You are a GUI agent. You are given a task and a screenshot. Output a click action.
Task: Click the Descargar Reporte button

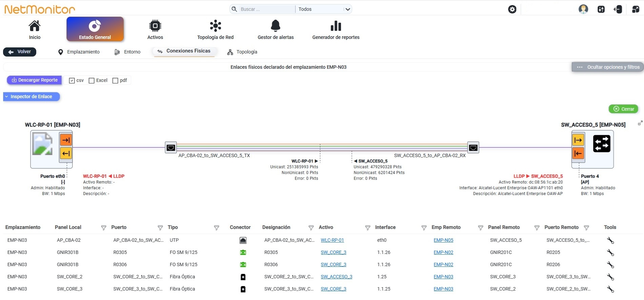point(34,80)
